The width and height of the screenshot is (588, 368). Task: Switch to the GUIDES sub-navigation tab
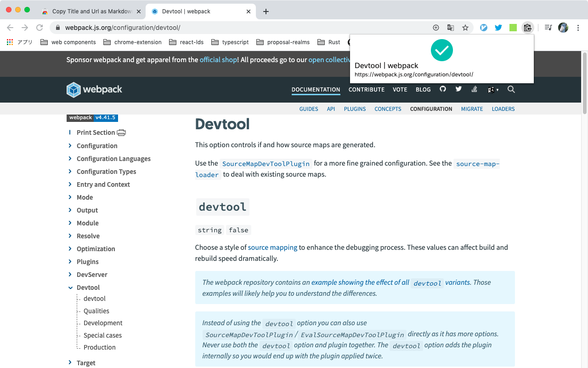click(309, 109)
